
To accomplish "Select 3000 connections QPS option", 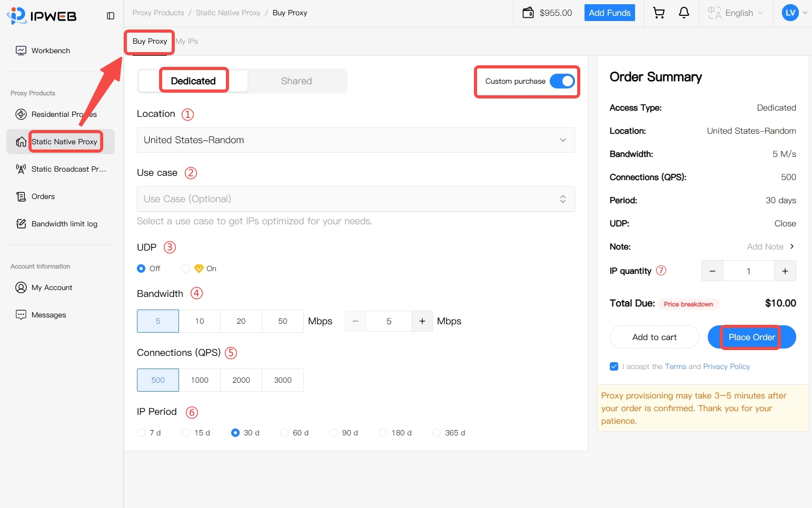I will click(x=283, y=380).
